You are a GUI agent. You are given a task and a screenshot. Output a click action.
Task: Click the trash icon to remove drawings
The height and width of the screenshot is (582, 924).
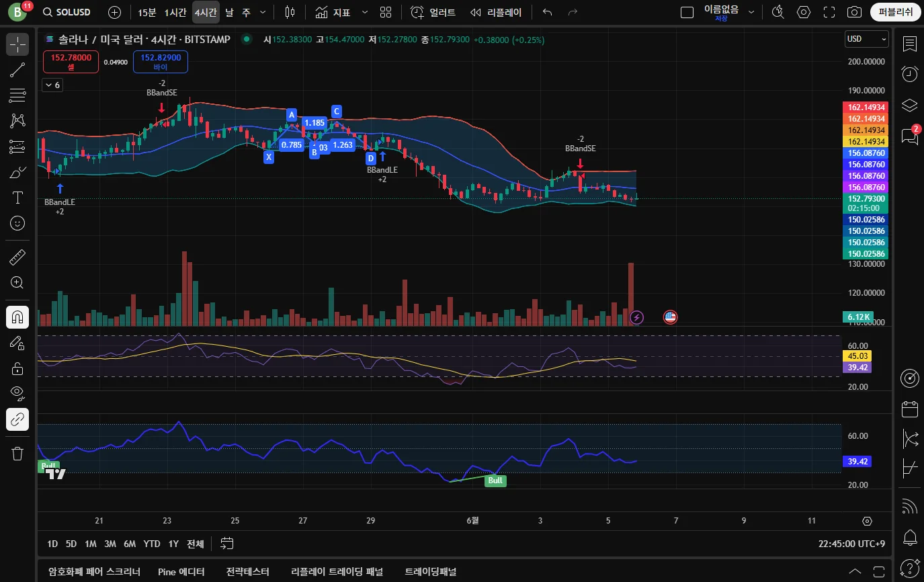[x=17, y=454]
